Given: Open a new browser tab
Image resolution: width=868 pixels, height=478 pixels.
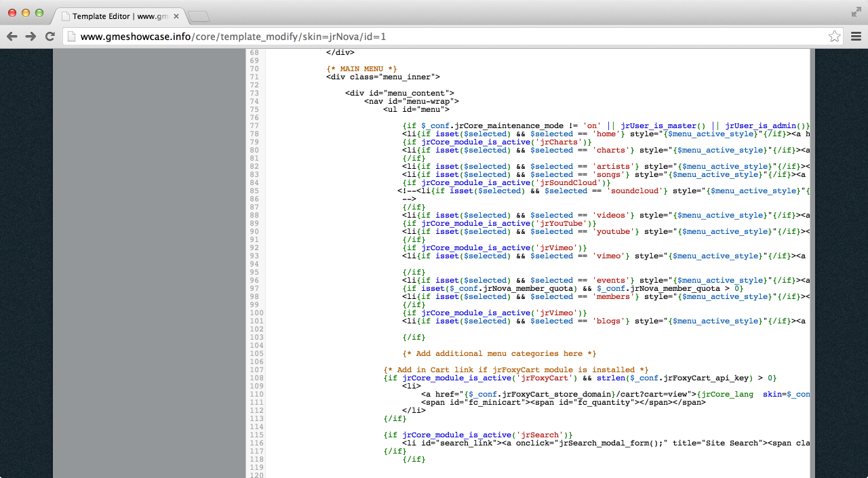Looking at the screenshot, I should 198,16.
